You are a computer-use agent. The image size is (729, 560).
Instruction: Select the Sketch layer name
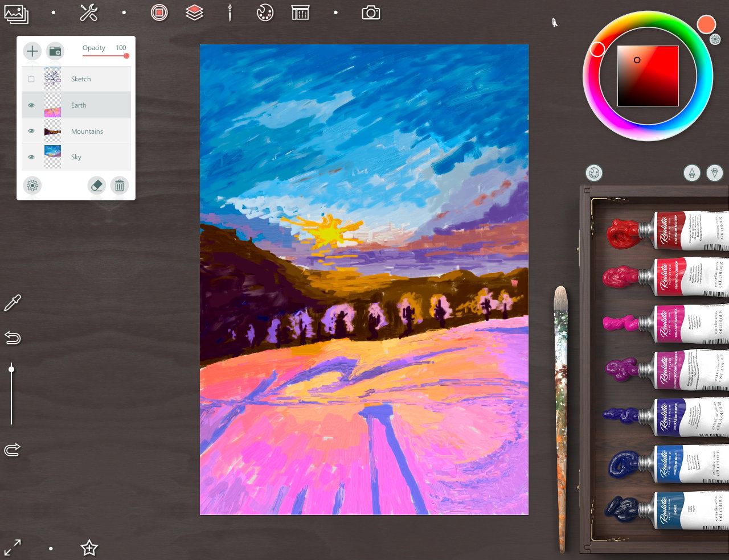(x=81, y=79)
